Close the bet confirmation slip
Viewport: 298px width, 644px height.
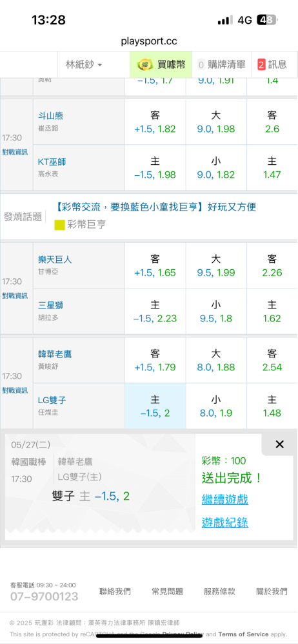(279, 444)
